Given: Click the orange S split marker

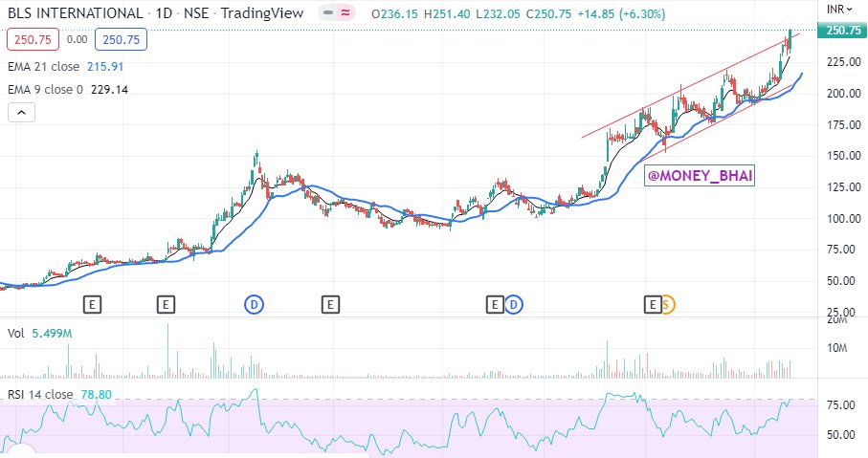Looking at the screenshot, I should coord(668,304).
